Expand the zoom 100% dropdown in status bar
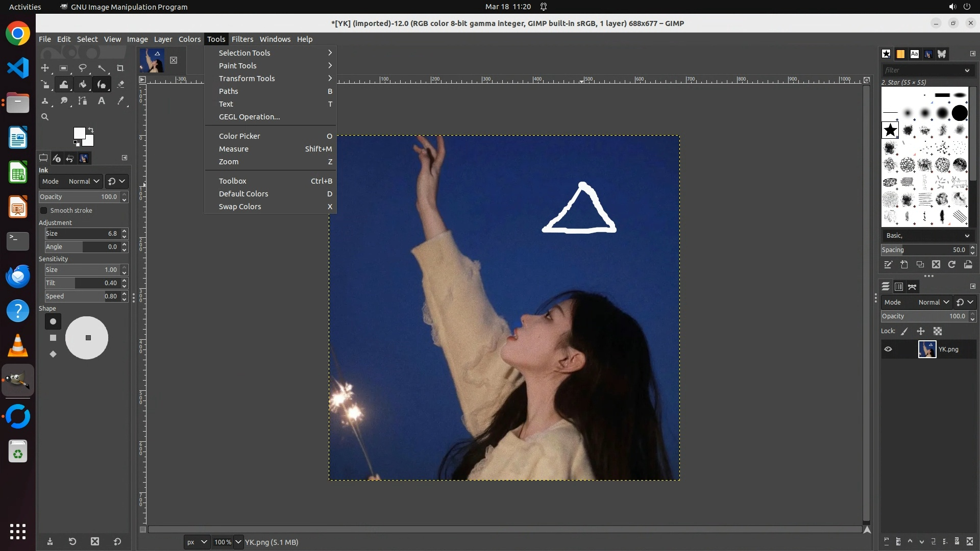Viewport: 980px width, 551px height. point(238,542)
